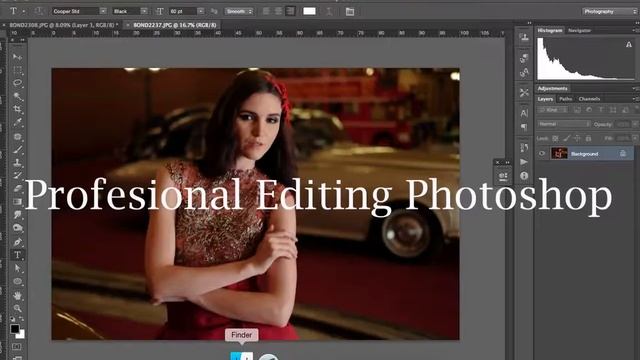Click the foreground color swatch
This screenshot has width=640, height=360.
(x=15, y=329)
